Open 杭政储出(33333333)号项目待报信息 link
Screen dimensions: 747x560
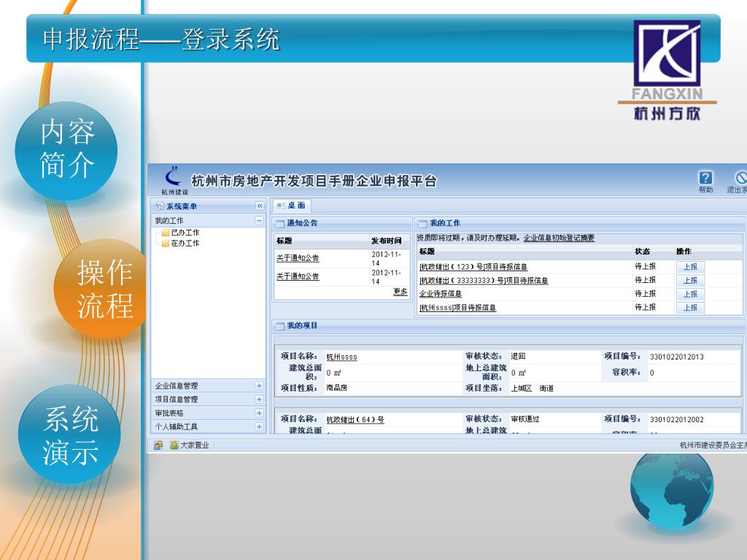click(484, 281)
